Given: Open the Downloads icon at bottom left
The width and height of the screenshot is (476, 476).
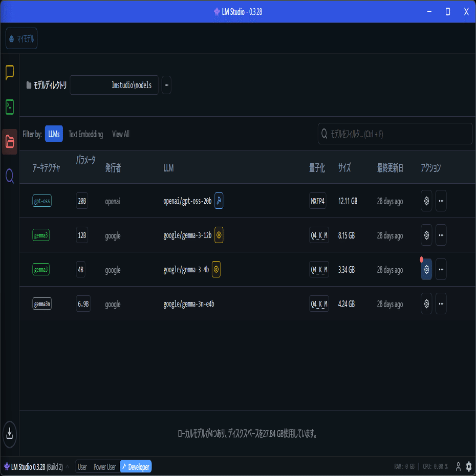Looking at the screenshot, I should pos(10,434).
